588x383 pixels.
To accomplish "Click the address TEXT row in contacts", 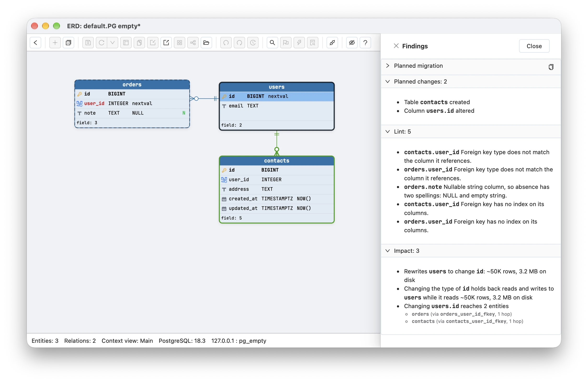I will coord(277,189).
